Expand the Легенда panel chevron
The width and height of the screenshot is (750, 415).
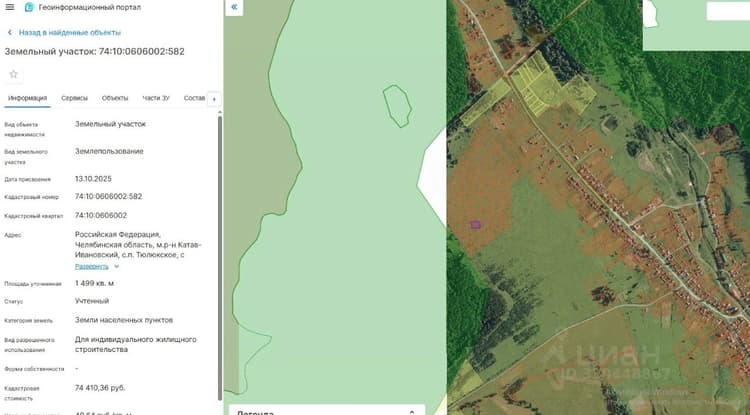coord(412,412)
